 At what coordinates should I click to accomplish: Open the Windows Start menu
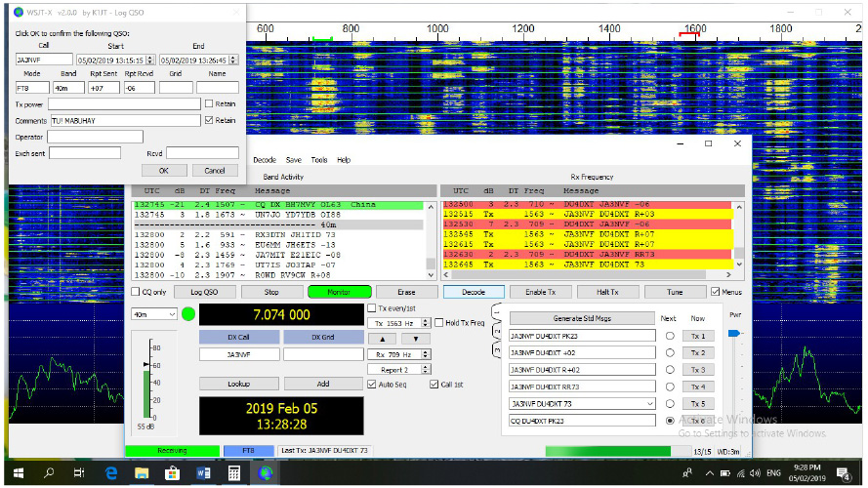tap(18, 473)
